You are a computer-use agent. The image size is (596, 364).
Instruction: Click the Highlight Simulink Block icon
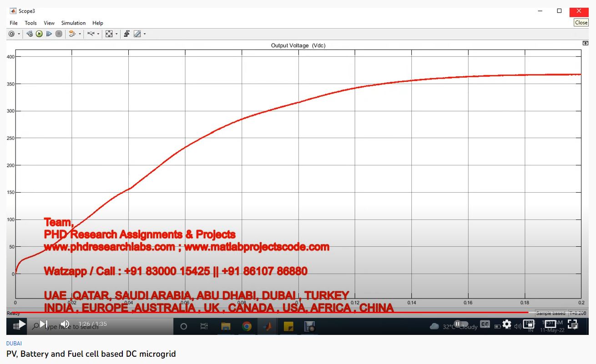72,34
